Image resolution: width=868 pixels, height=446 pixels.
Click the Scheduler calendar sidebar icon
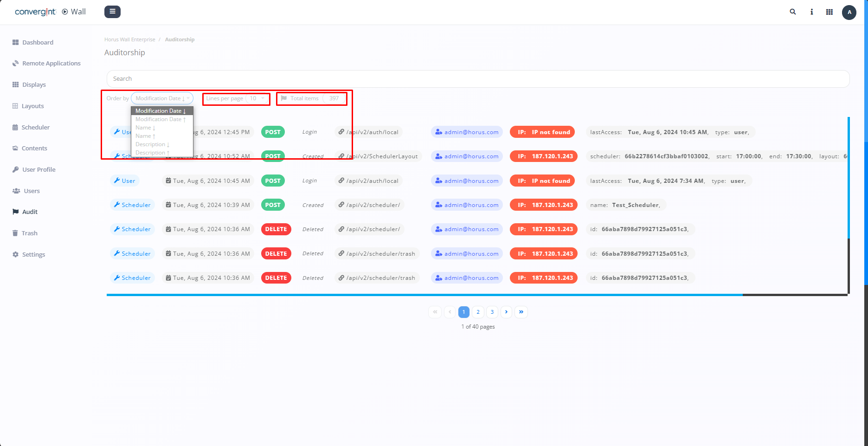click(15, 127)
